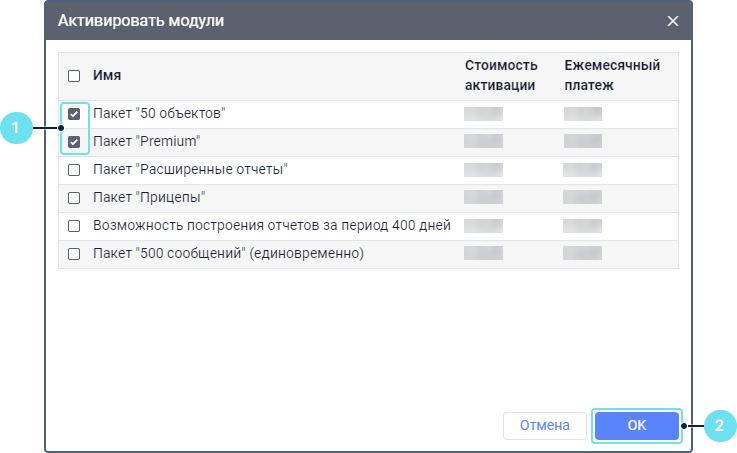Image resolution: width=737 pixels, height=453 pixels.
Task: Click the 400 дней reports option label
Action: tap(271, 226)
